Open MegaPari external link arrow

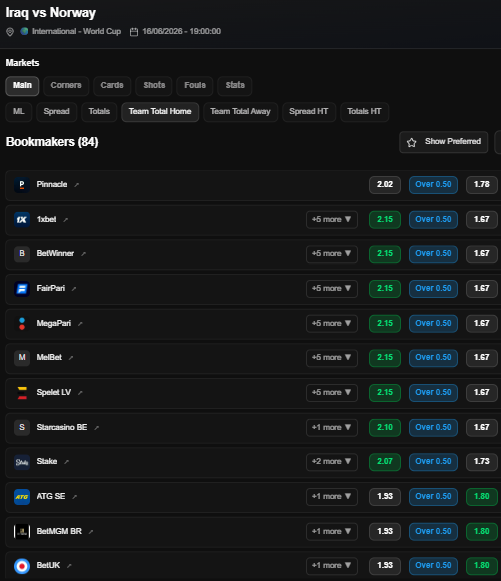(80, 324)
